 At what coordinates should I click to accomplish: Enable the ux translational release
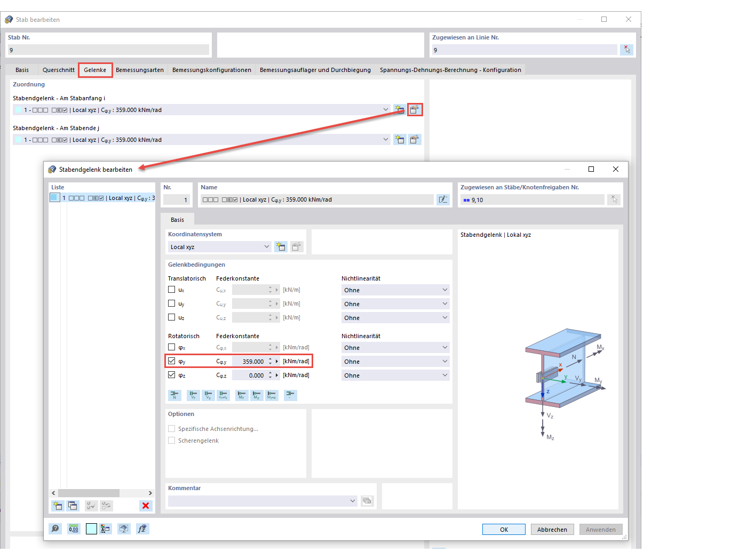(171, 290)
